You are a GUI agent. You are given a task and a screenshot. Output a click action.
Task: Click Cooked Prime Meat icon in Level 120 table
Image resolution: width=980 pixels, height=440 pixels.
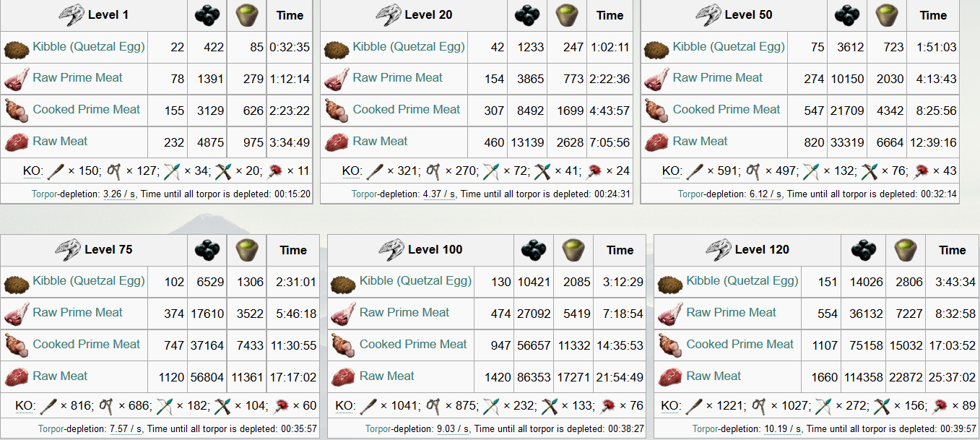[669, 345]
